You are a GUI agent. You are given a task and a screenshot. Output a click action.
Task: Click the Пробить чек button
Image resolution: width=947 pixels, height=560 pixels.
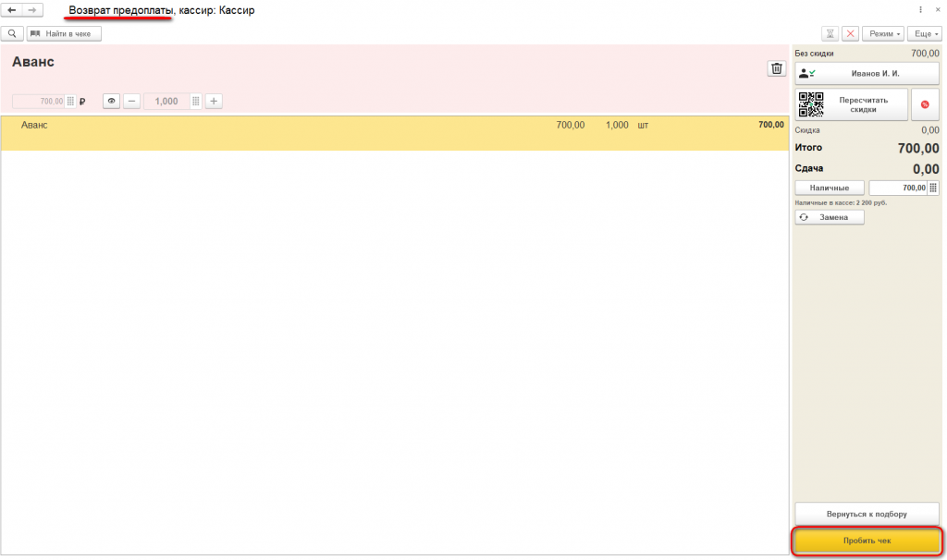(867, 541)
